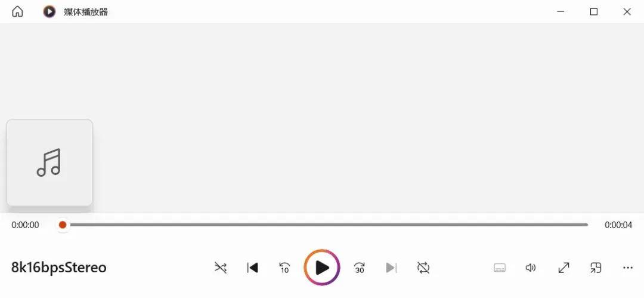Click the 8k16bpsStereo track title
This screenshot has width=644, height=298.
58,268
